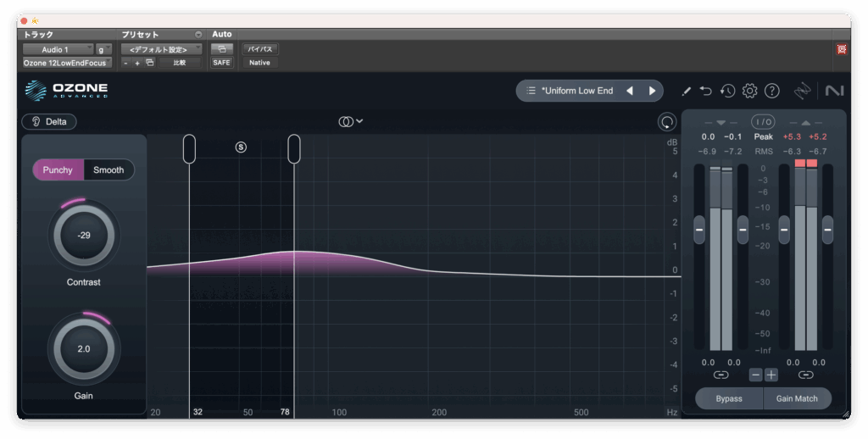The height and width of the screenshot is (439, 868).
Task: Go to next preset arrow
Action: click(652, 91)
